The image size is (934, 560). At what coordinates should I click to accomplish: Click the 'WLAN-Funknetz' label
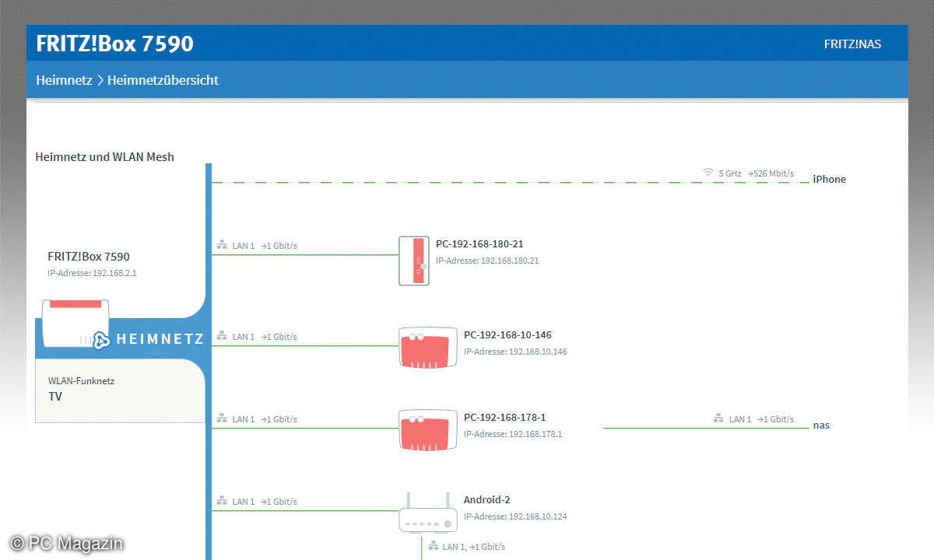click(81, 381)
